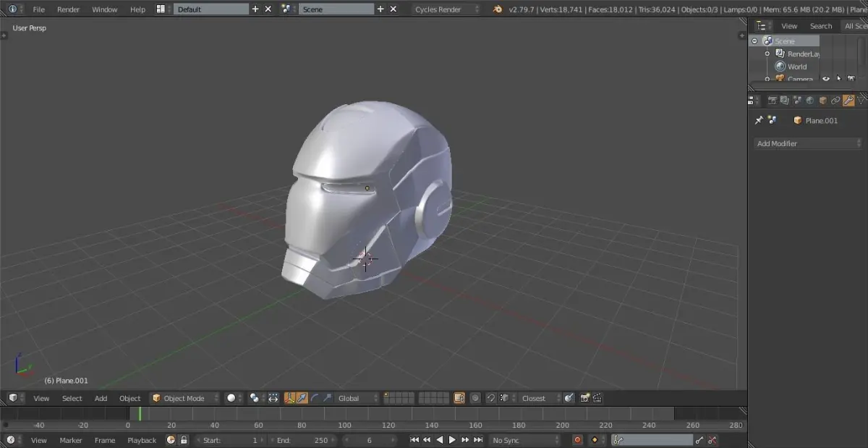Play the animation in reverse

tap(440, 440)
